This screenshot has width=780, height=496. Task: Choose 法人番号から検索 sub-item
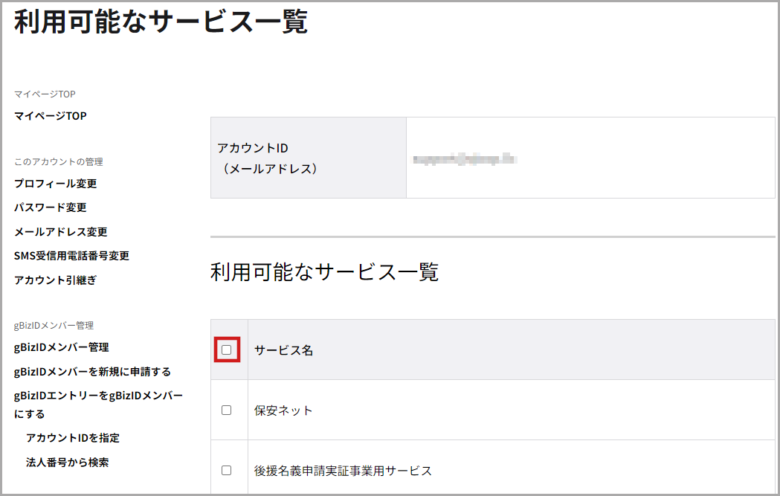pos(67,462)
